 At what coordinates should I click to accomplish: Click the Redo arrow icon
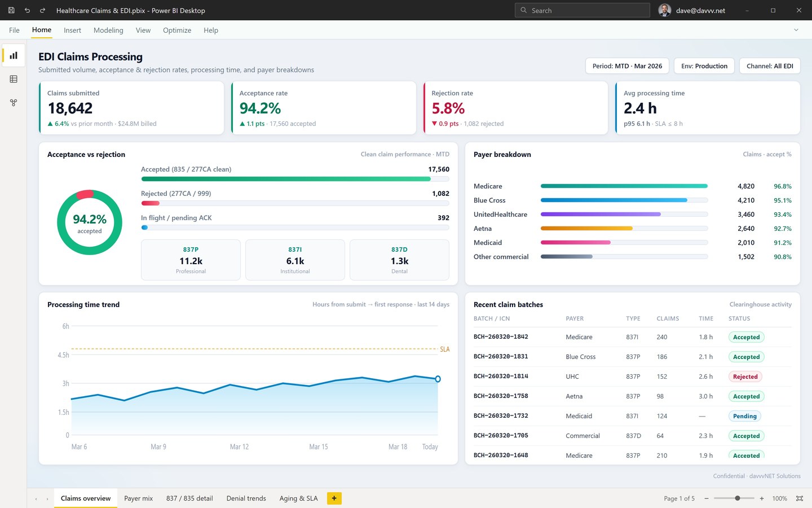(42, 10)
